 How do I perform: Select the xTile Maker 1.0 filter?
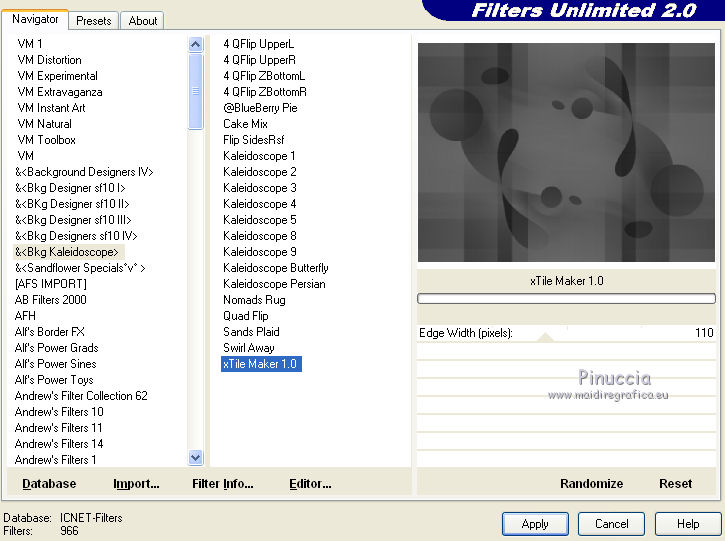coord(261,364)
